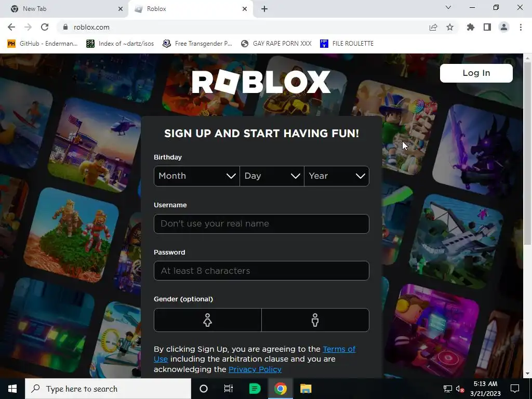
Task: Open network status tray icon
Action: click(447, 389)
